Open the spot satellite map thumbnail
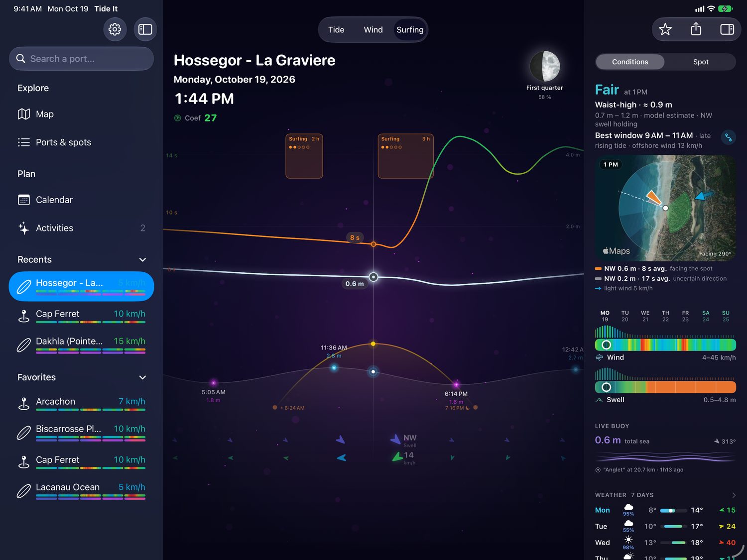This screenshot has height=560, width=747. tap(665, 208)
